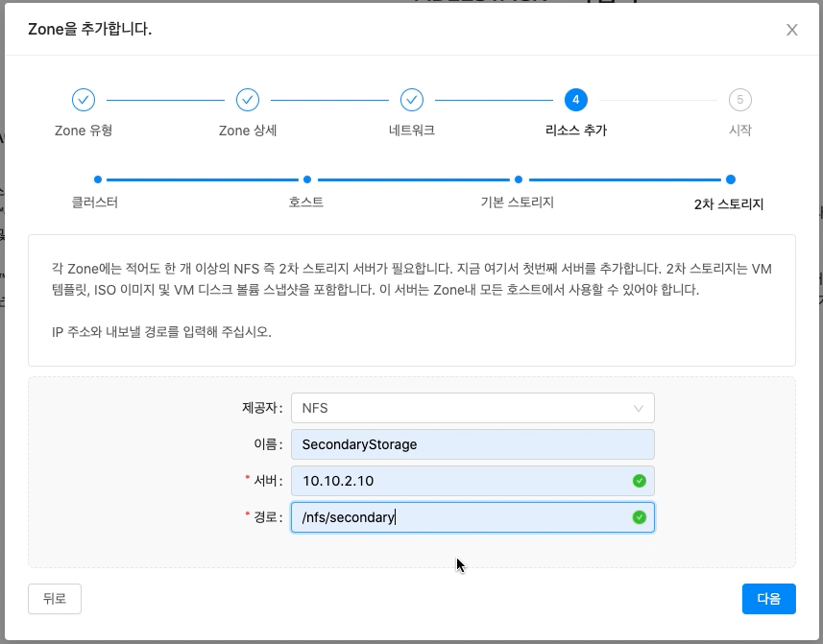Image resolution: width=823 pixels, height=644 pixels.
Task: Click the 다음 button to continue
Action: pyautogui.click(x=768, y=598)
